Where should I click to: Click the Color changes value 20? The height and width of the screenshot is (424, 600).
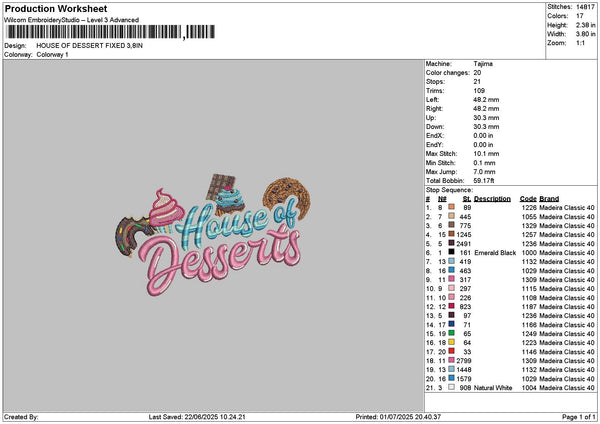tap(477, 73)
